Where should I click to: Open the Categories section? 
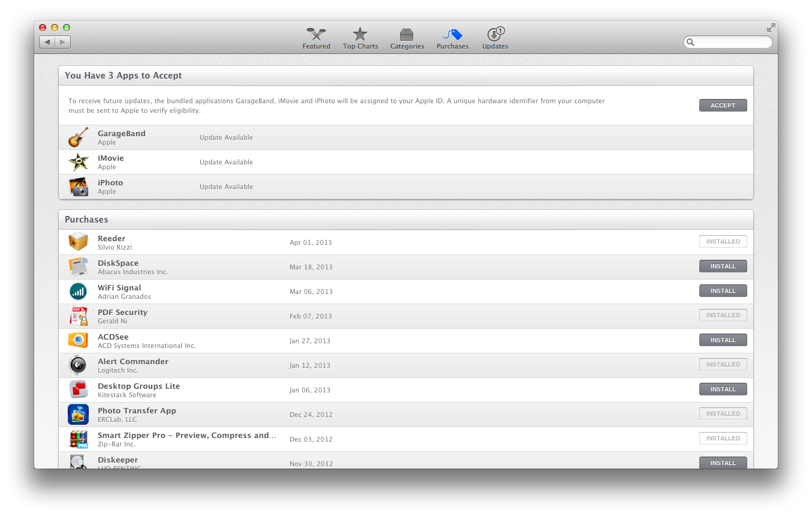tap(407, 38)
